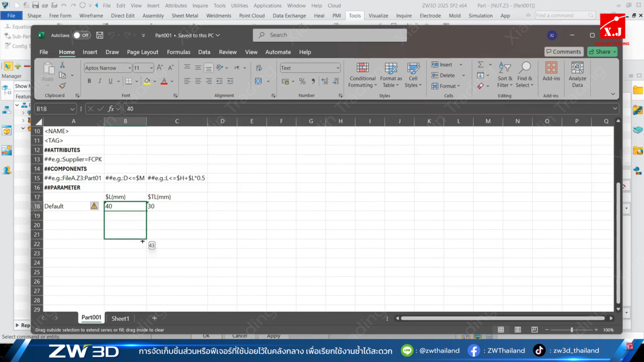Viewport: 644px width, 362px height.
Task: Click the Share button
Action: 602,52
